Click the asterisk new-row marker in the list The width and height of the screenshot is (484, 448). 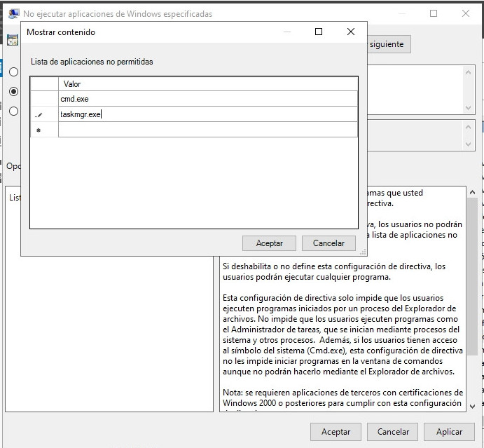(x=39, y=130)
